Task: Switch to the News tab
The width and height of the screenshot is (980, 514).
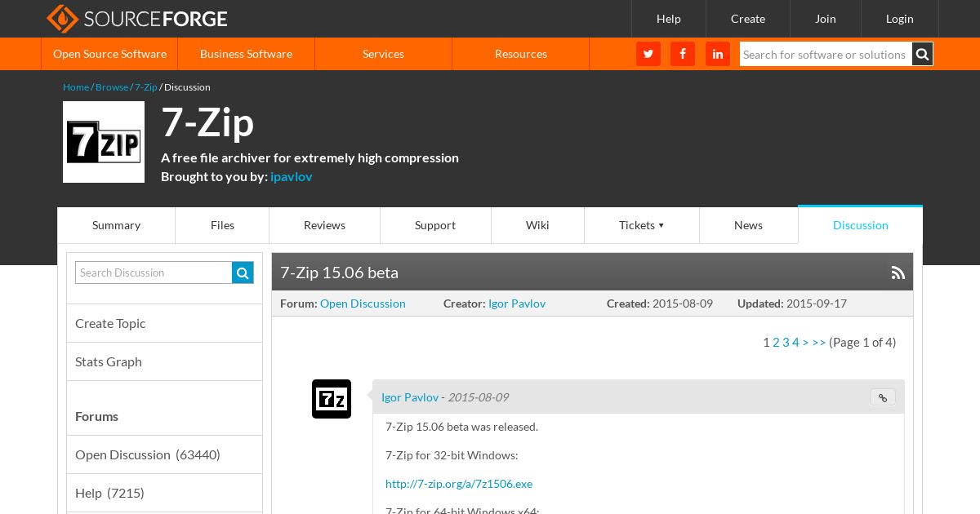Action: click(748, 225)
